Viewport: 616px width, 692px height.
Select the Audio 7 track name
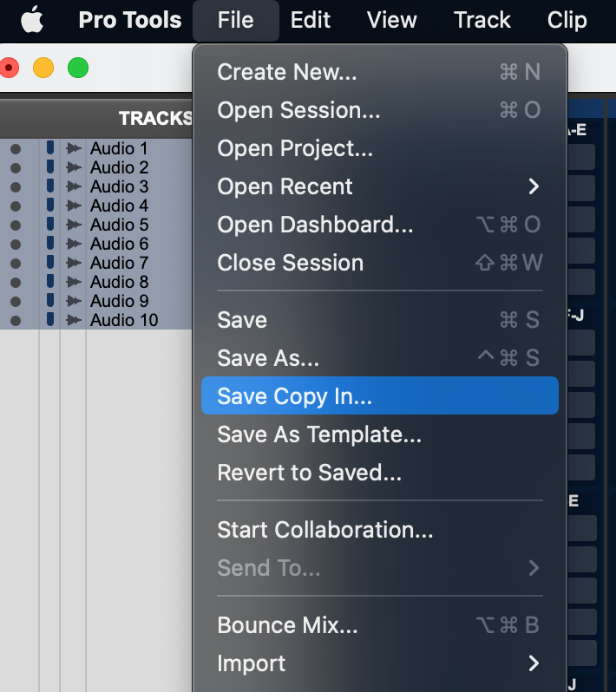coord(119,263)
